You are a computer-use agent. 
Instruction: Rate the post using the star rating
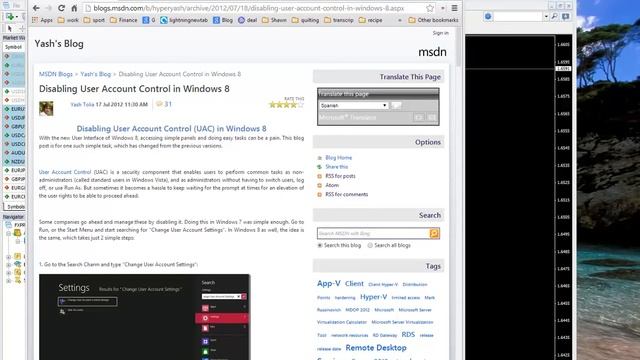286,105
